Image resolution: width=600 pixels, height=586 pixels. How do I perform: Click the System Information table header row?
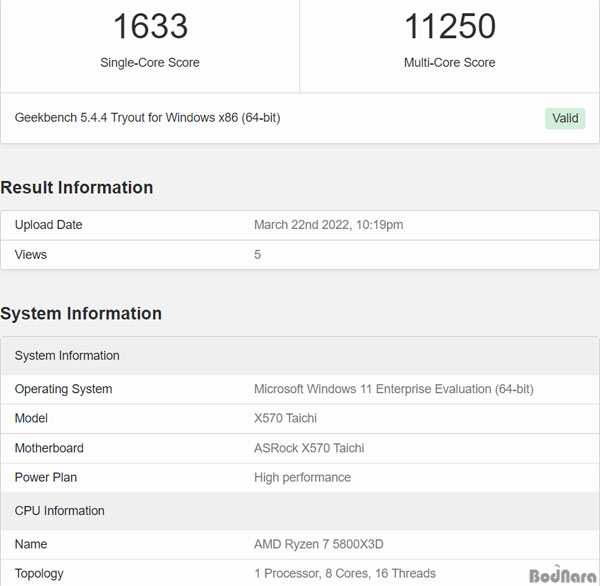(300, 356)
